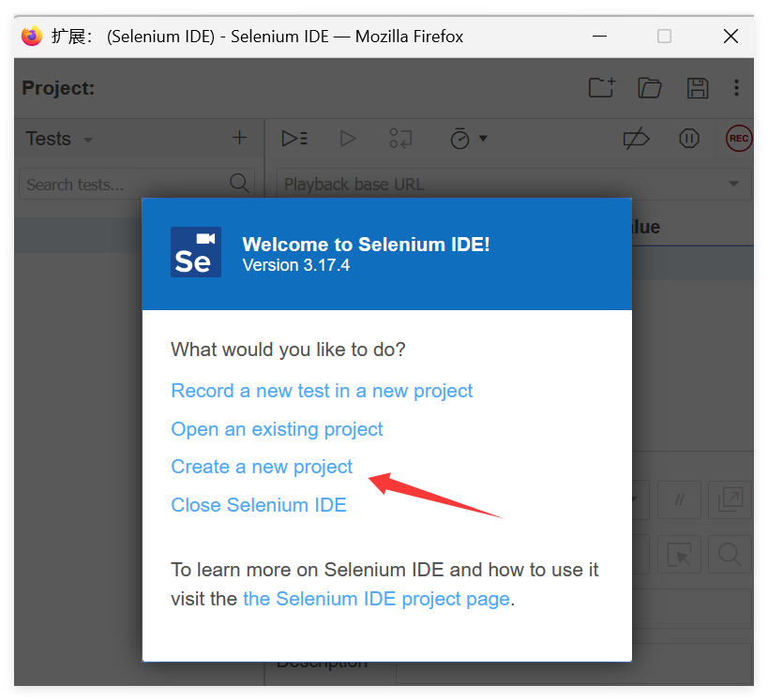
Task: Open test execution speed timer icon
Action: point(459,139)
